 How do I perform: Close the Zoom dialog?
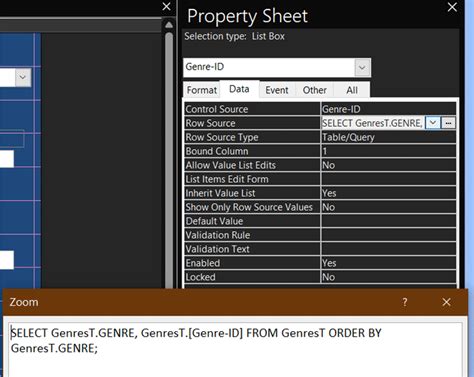[446, 302]
